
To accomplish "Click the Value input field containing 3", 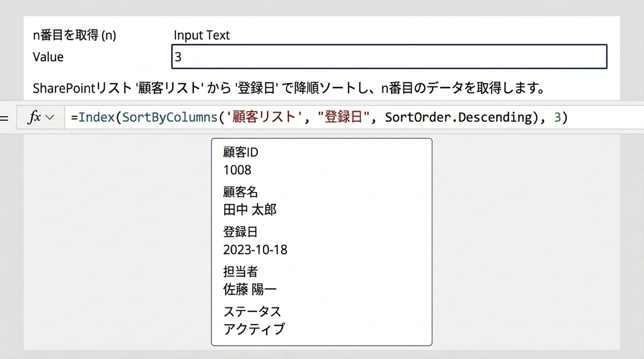I will pos(389,57).
